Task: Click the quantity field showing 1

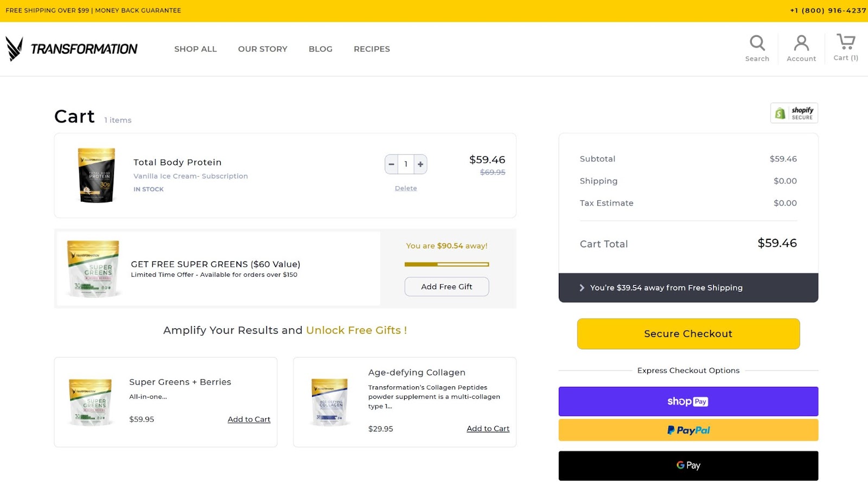Action: pos(406,164)
